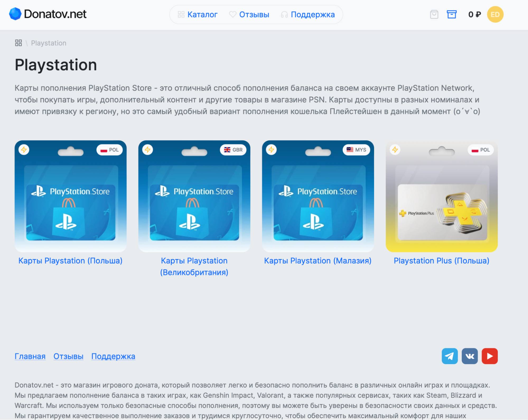528x420 pixels.
Task: Click the Карты Playstation (Великобритания) link
Action: click(194, 266)
